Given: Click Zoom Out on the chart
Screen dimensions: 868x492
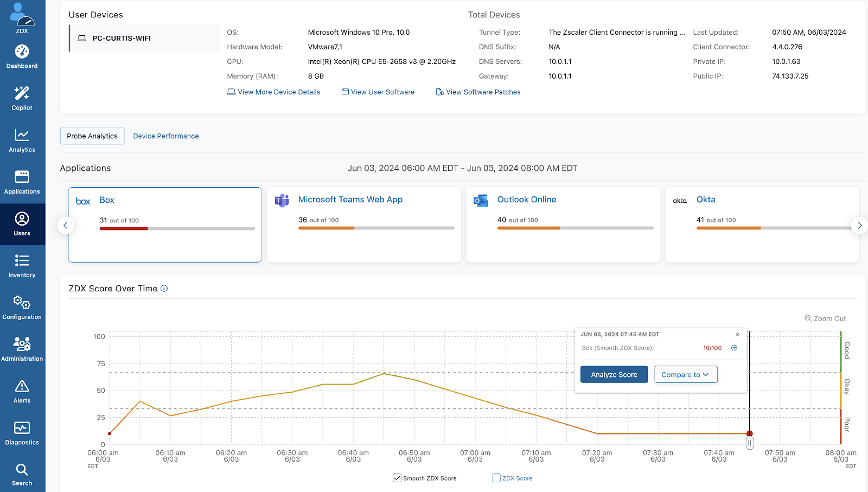Looking at the screenshot, I should [825, 318].
